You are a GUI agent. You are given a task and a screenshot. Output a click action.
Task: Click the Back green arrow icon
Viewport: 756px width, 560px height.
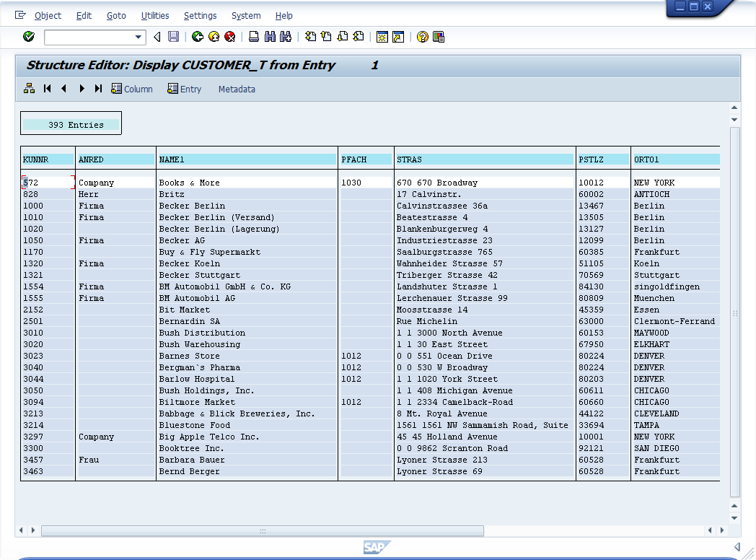[197, 37]
